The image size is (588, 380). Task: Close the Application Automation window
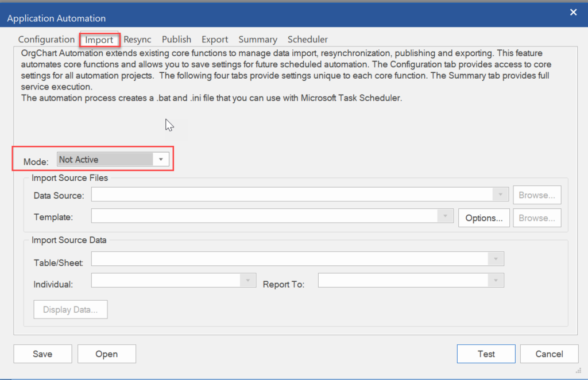[x=574, y=13]
